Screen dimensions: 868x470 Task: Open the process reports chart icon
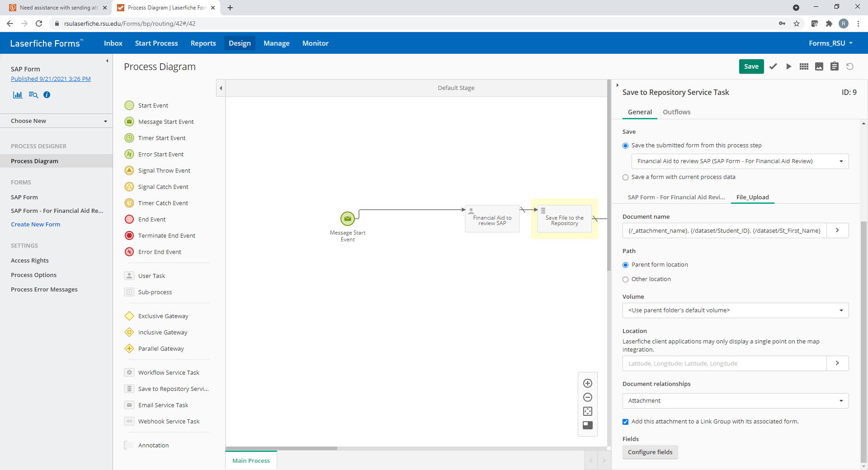coord(18,95)
